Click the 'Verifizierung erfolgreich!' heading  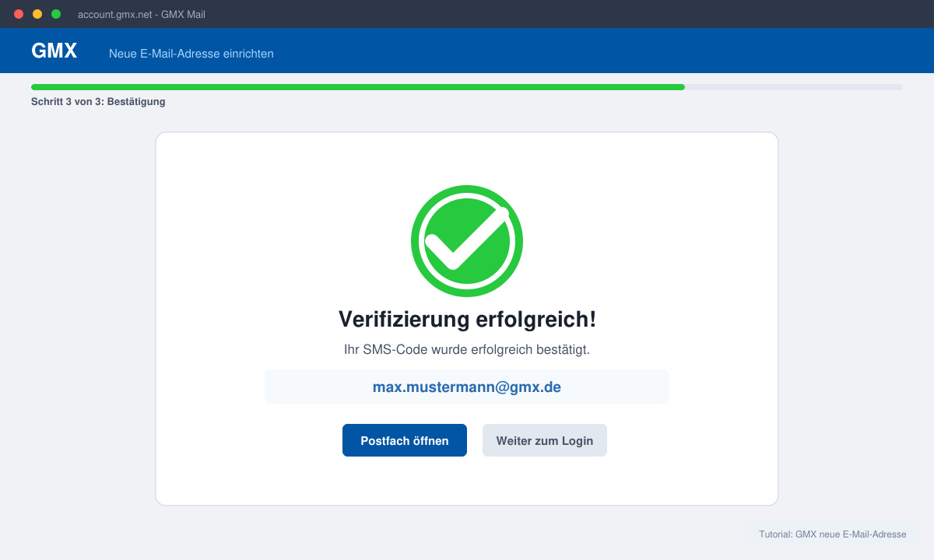click(467, 319)
